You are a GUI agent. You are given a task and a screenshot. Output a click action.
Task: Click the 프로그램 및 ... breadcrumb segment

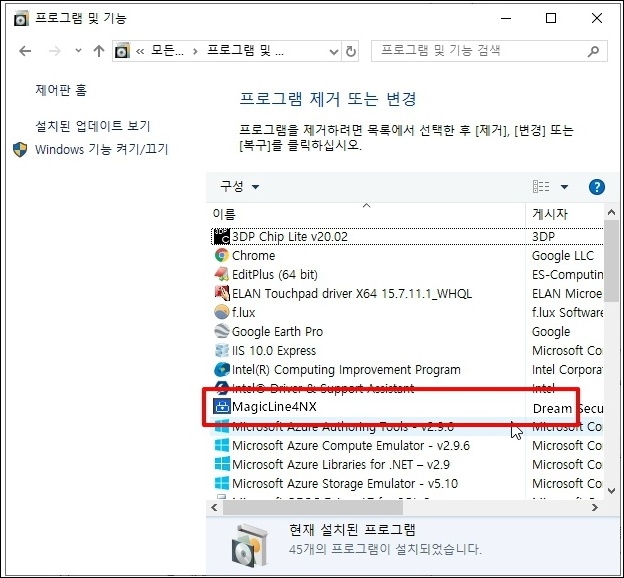coord(246,51)
